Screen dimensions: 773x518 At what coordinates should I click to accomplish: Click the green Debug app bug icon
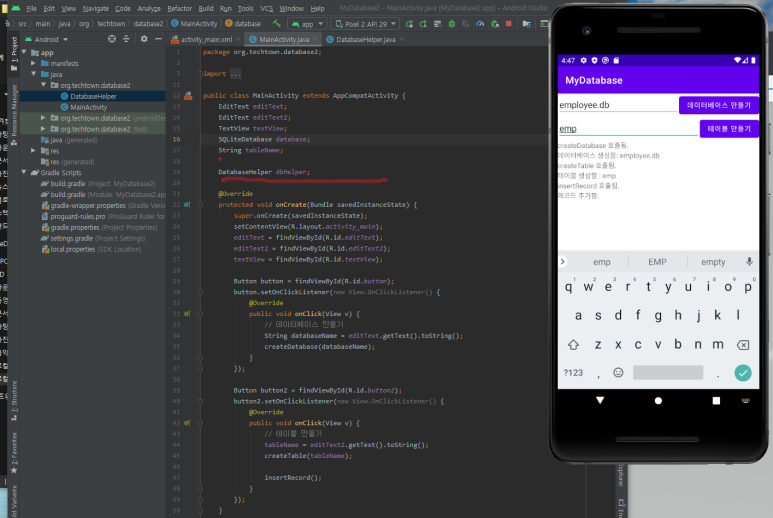click(452, 24)
